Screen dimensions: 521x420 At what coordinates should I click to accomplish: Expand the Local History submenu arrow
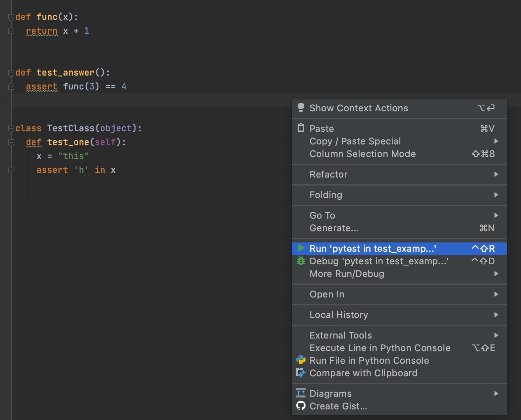point(496,315)
